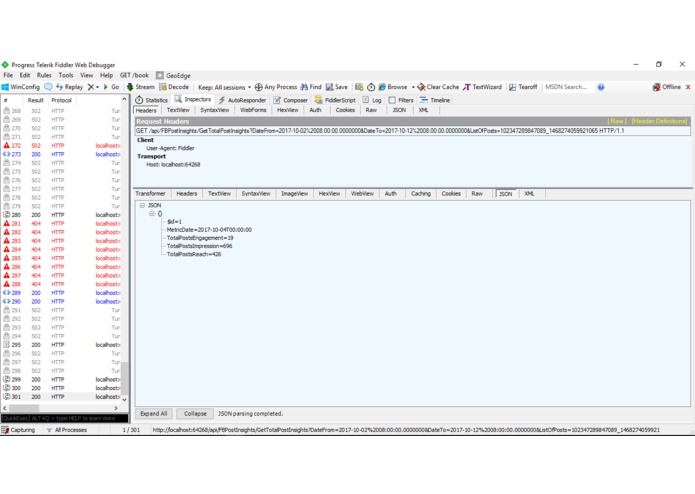The height and width of the screenshot is (494, 695).
Task: Open Browse dropdown
Action: (x=396, y=87)
